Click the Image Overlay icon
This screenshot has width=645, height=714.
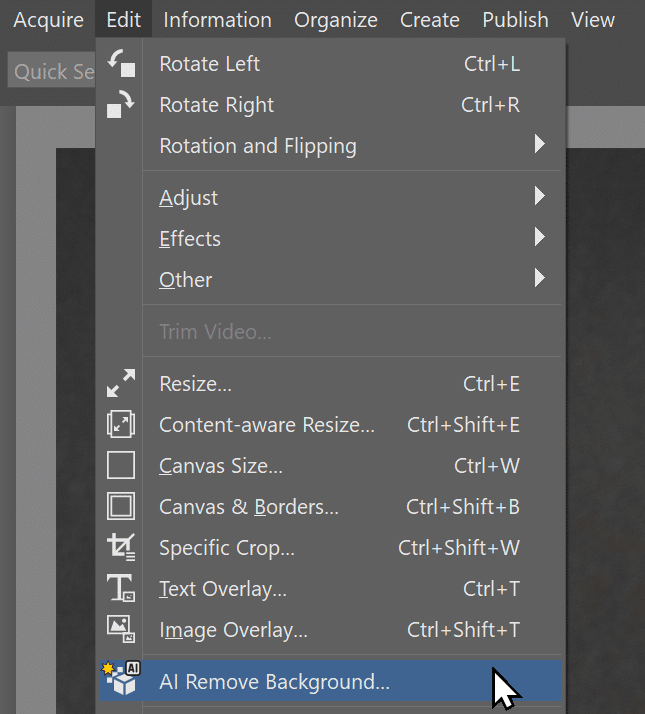pyautogui.click(x=121, y=630)
